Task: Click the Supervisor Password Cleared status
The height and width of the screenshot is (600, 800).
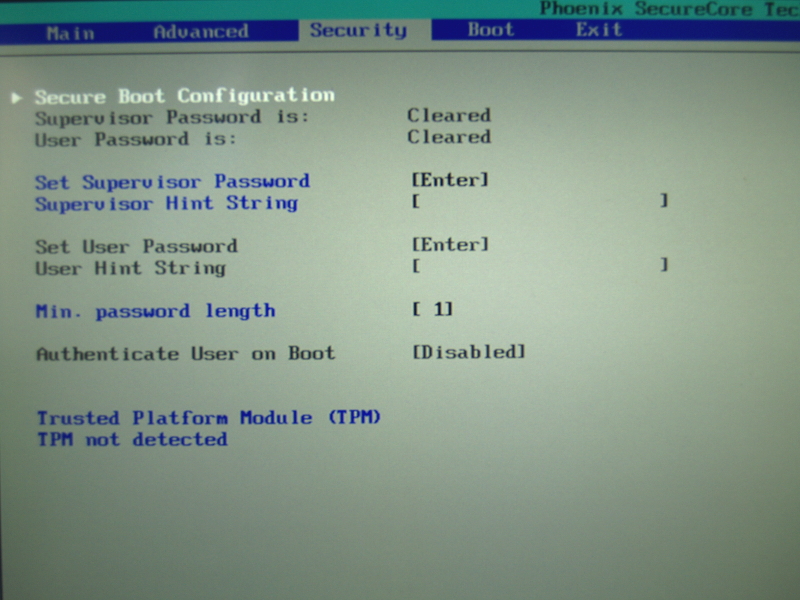Action: (448, 116)
